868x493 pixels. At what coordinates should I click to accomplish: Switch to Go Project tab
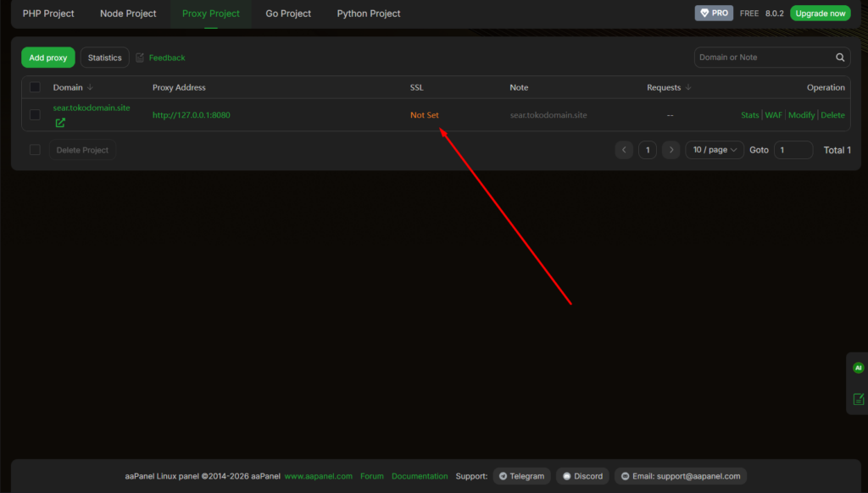point(288,14)
